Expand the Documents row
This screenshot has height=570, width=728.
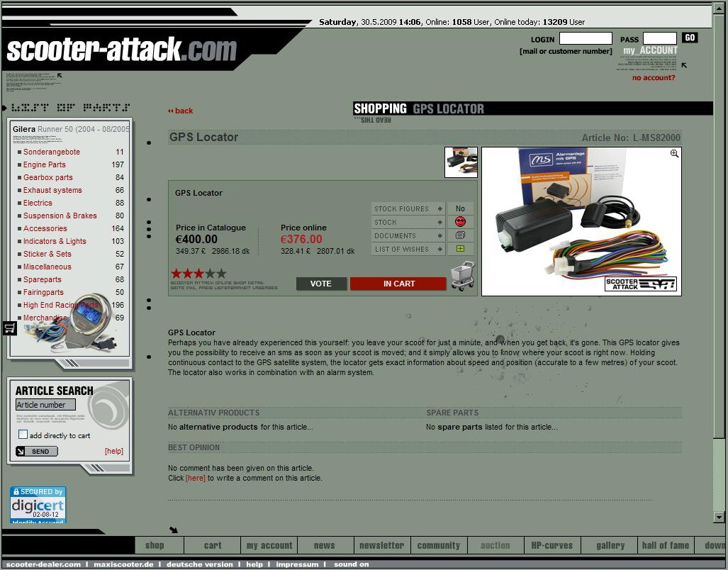pyautogui.click(x=408, y=235)
